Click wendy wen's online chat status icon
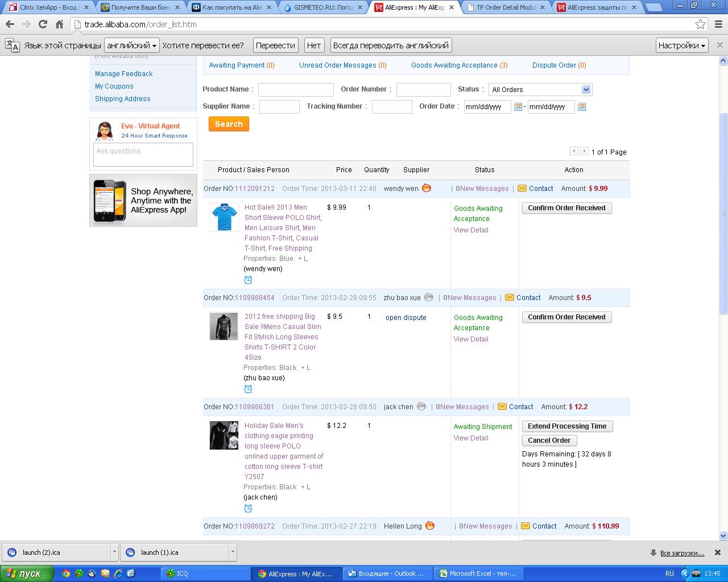Screen dimensions: 728x582 pyautogui.click(x=427, y=188)
